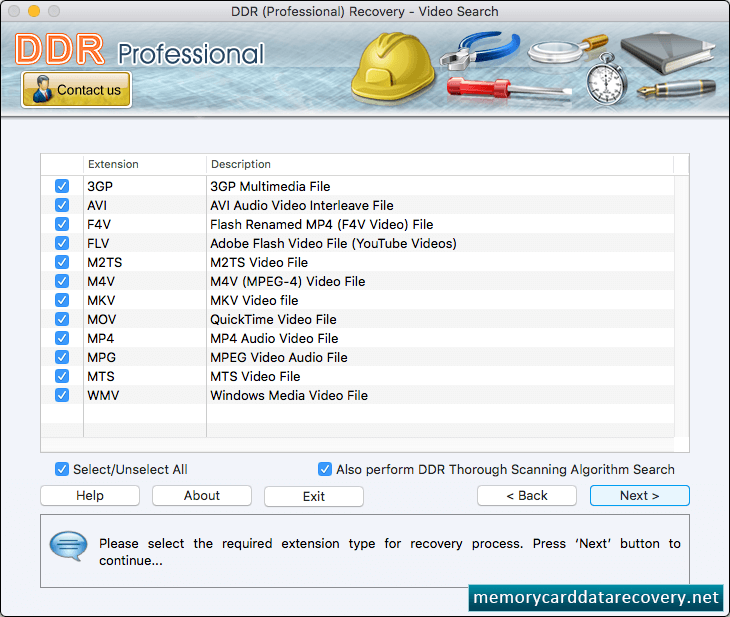Click the Extension column header

click(x=145, y=164)
